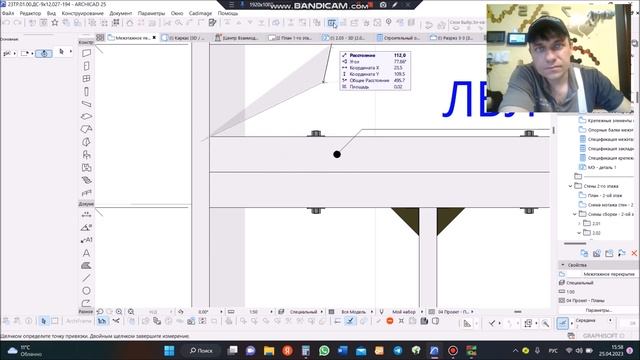This screenshot has height=360, width=640.
Task: Switch to the Каркас (3D) tab
Action: click(183, 38)
